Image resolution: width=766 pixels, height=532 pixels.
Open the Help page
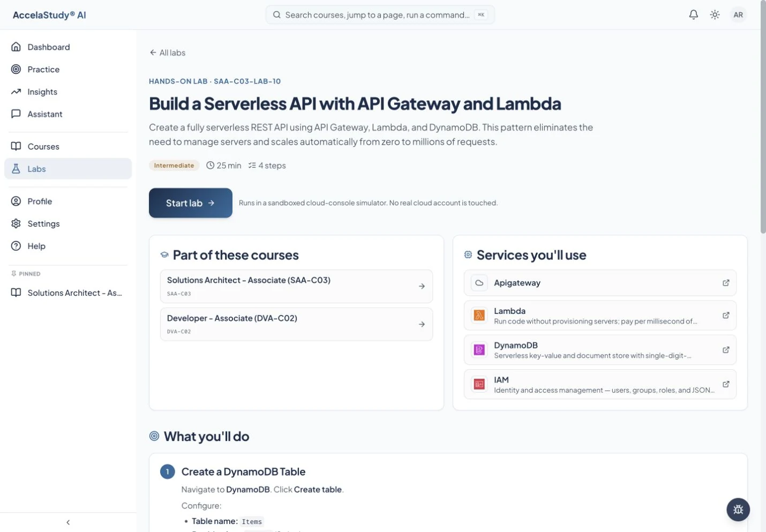click(68, 246)
